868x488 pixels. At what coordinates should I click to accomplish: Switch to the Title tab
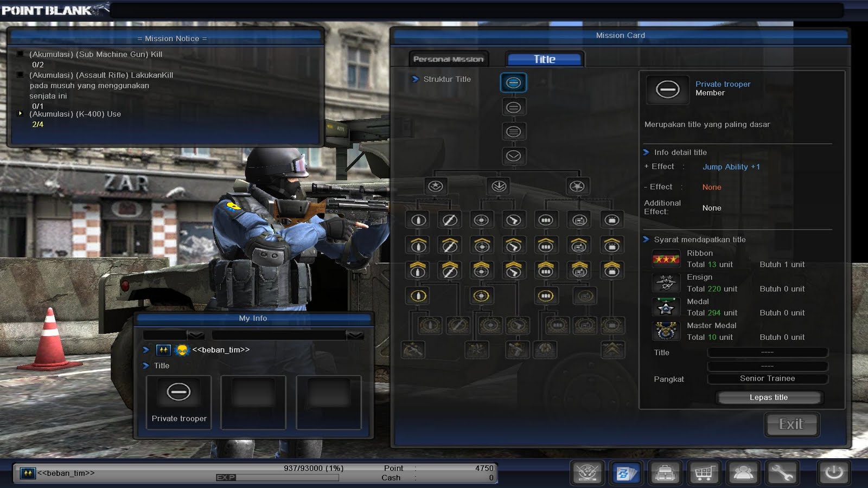[x=545, y=59]
